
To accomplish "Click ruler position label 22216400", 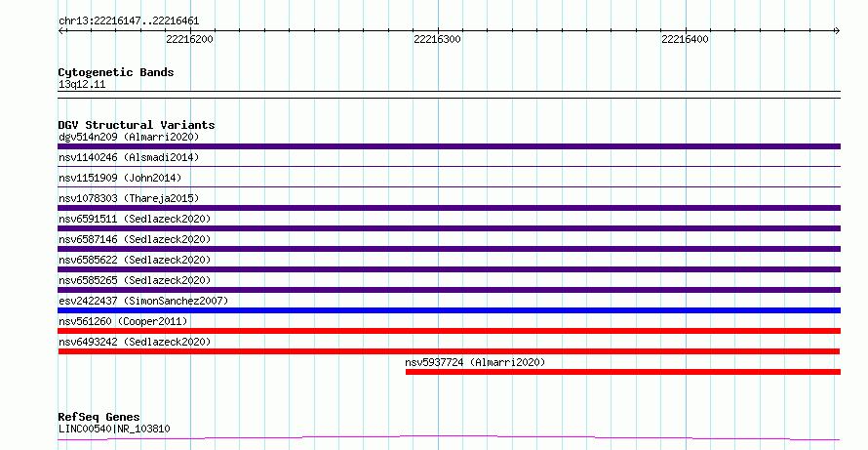I will tap(685, 39).
